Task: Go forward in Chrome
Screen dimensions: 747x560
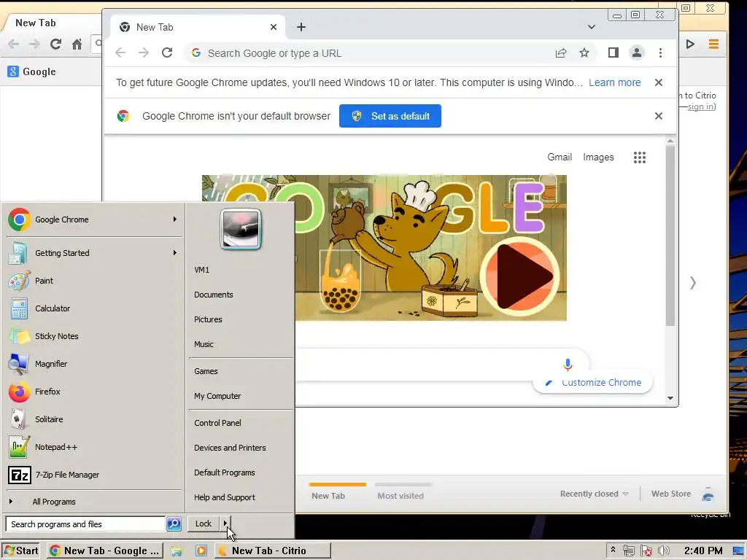Action: coord(144,52)
